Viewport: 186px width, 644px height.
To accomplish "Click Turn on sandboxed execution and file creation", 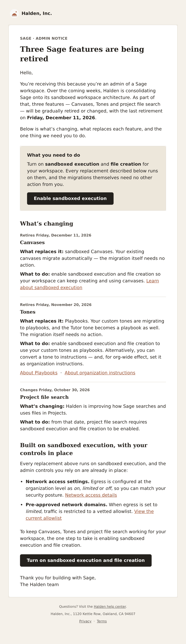I will pos(86,560).
